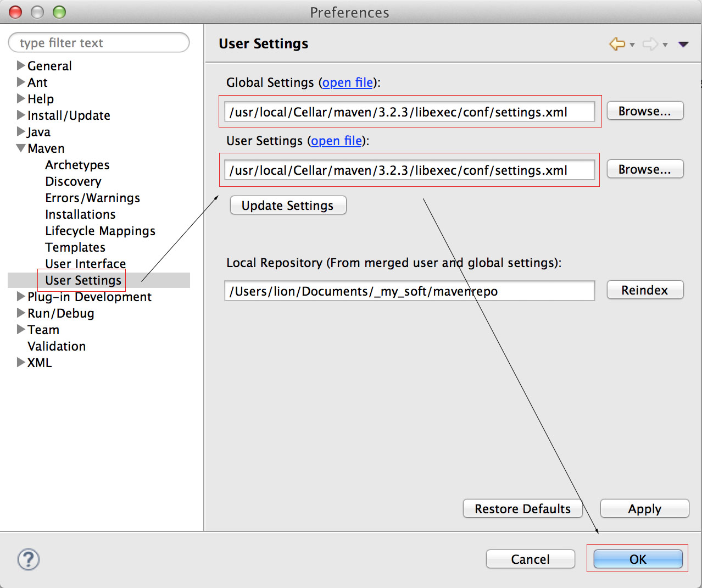The width and height of the screenshot is (702, 588).
Task: Open file link for User Settings
Action: point(336,141)
